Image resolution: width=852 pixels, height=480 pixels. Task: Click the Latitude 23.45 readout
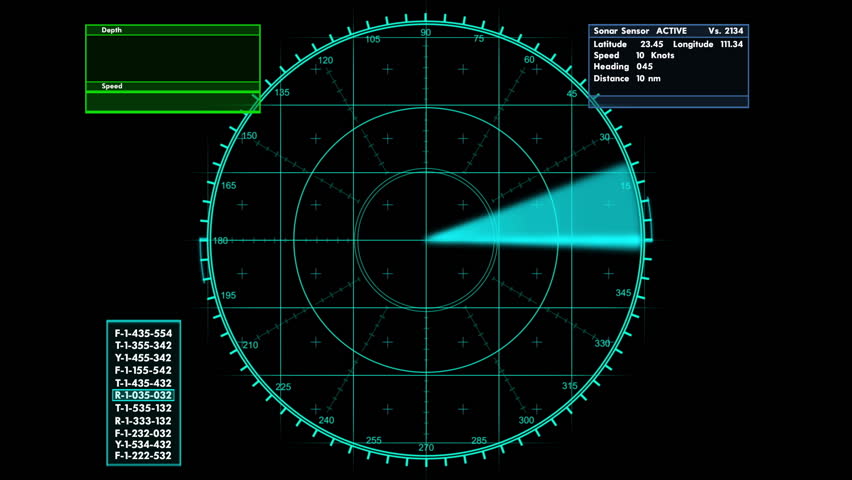click(x=628, y=44)
